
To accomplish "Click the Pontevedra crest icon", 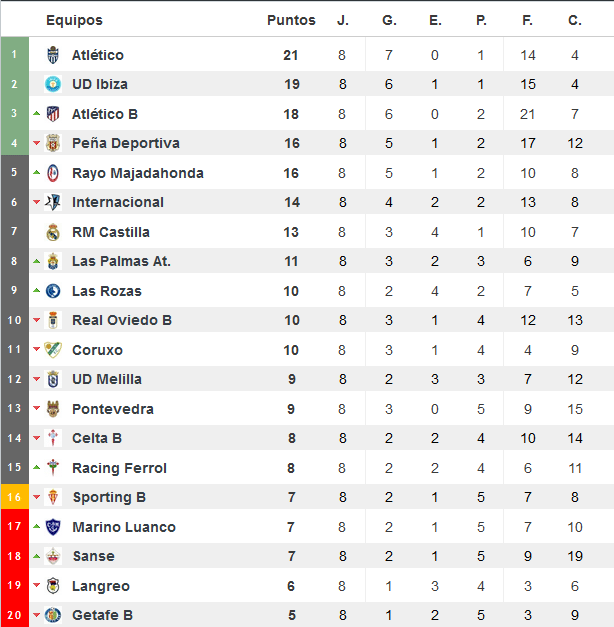I will 53,409.
